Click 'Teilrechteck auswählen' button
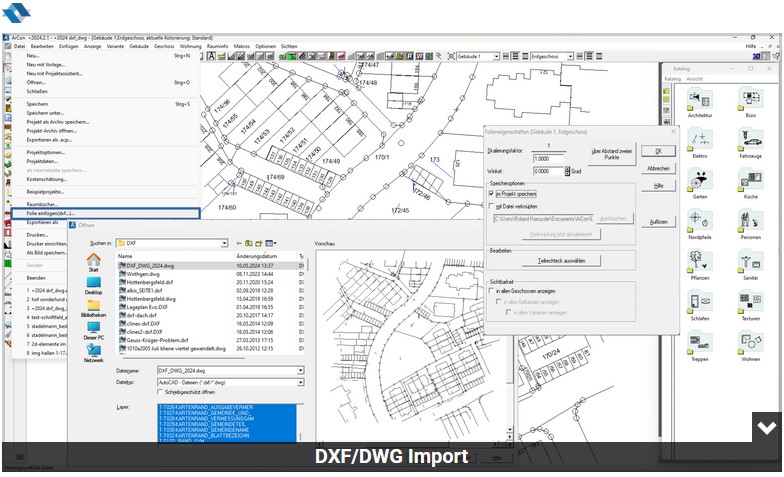Image resolution: width=784 pixels, height=477 pixels. coord(561,260)
